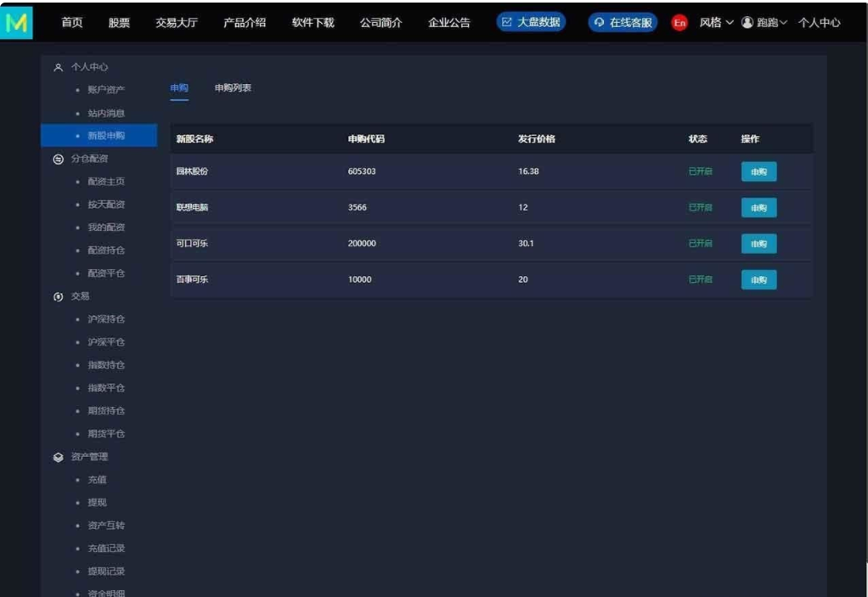Viewport: 868px width, 597px height.
Task: Click the headset icon in 在线客服
Action: pyautogui.click(x=599, y=22)
